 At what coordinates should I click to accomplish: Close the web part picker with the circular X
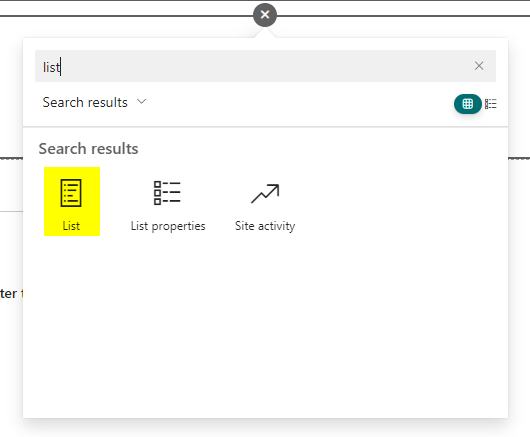(265, 15)
